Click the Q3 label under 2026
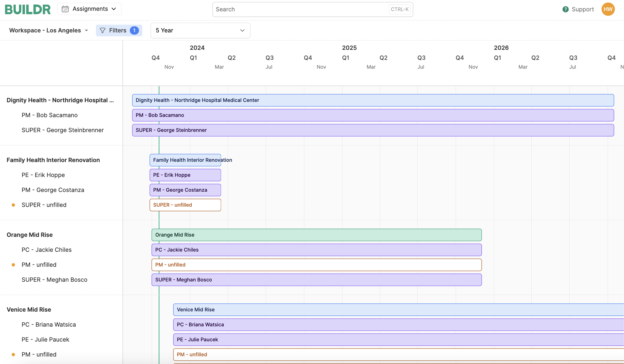This screenshot has width=624, height=364. pyautogui.click(x=573, y=58)
